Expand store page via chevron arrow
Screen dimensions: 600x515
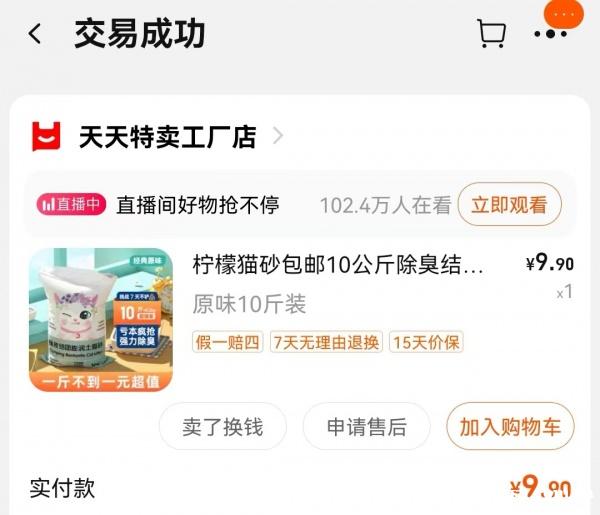[x=278, y=136]
